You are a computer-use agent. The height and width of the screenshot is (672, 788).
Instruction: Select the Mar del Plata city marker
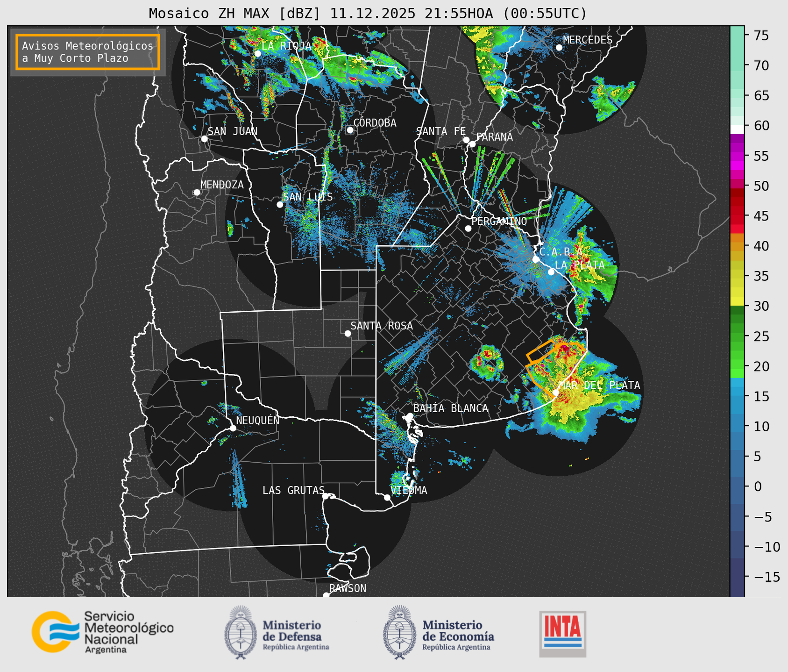pyautogui.click(x=555, y=393)
